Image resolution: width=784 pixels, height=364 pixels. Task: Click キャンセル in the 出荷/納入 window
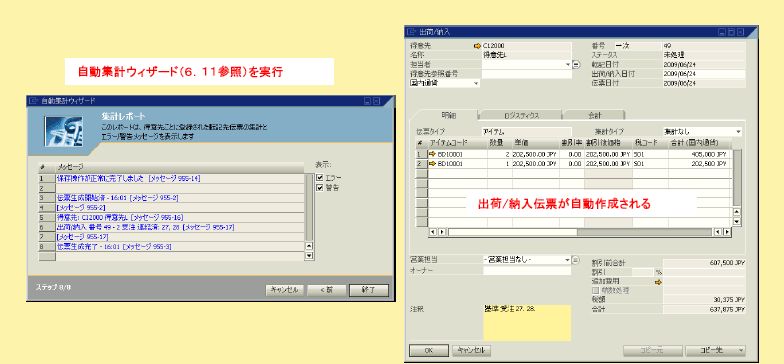tap(472, 350)
